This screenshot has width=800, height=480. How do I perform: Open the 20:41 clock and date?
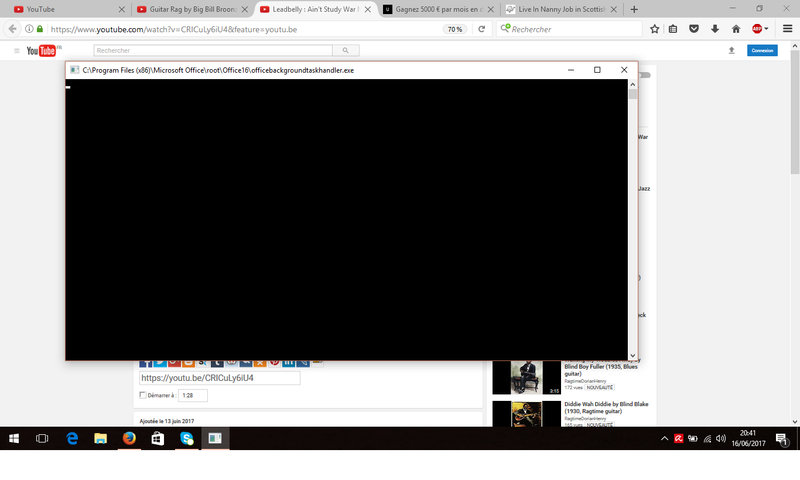point(748,438)
